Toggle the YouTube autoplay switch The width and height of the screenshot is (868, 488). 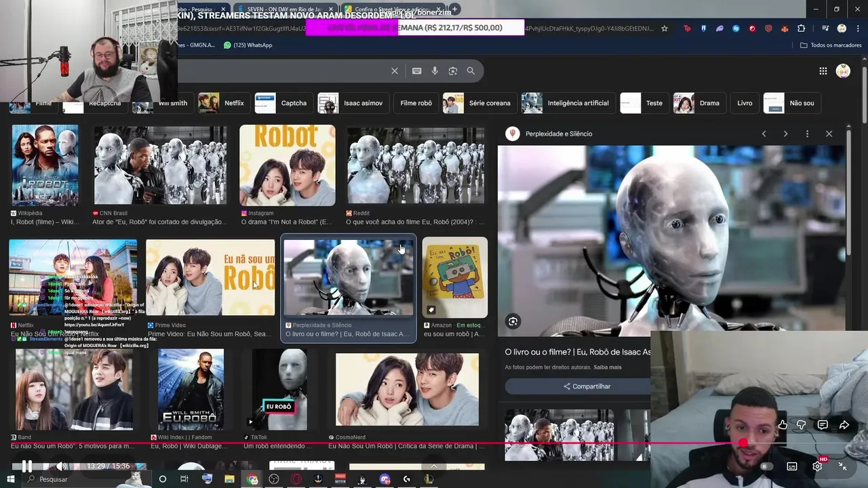point(766,466)
